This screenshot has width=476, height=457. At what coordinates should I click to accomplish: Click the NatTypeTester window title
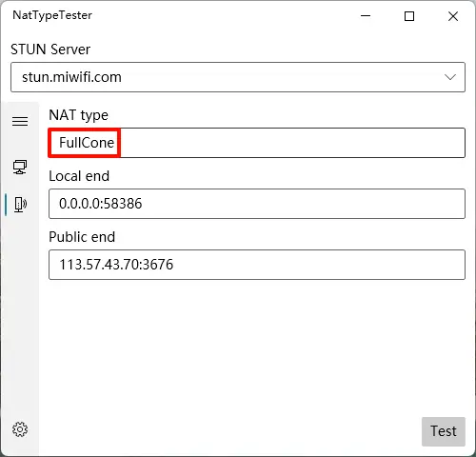coord(52,15)
